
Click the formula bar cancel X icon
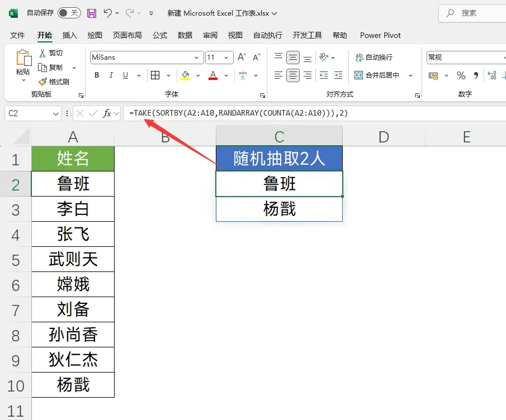click(x=80, y=113)
